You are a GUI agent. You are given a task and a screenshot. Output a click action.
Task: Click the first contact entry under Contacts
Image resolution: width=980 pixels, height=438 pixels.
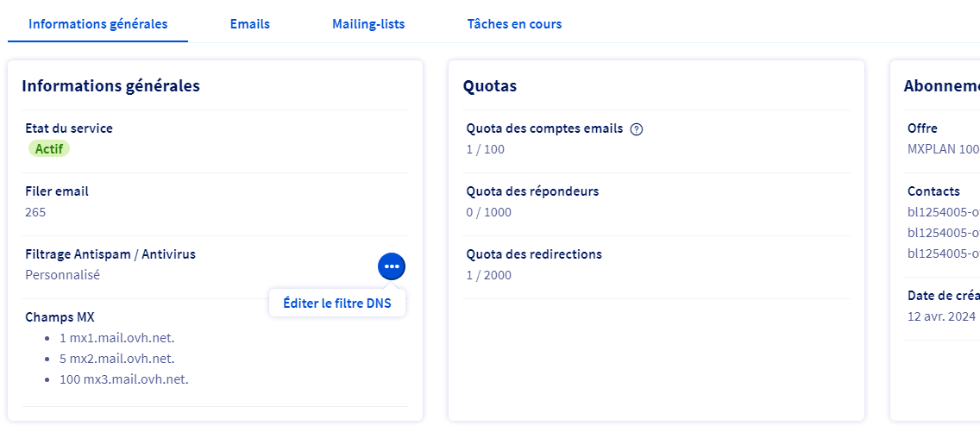point(943,212)
